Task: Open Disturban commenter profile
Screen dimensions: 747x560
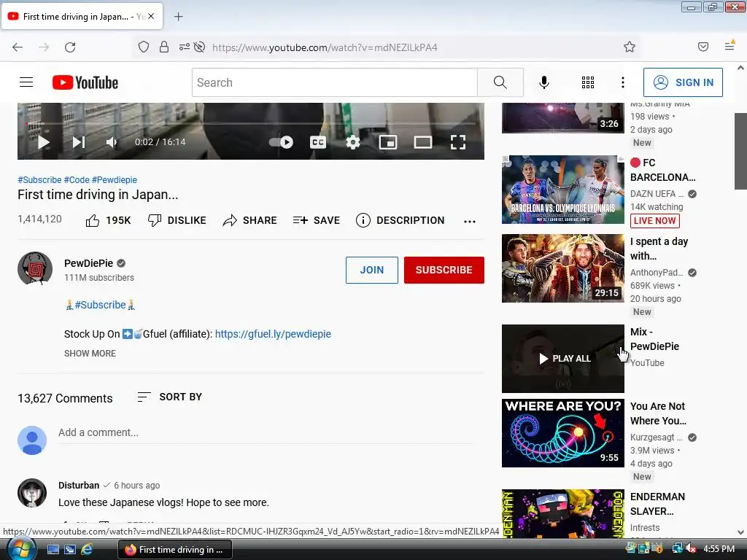Action: [x=79, y=485]
